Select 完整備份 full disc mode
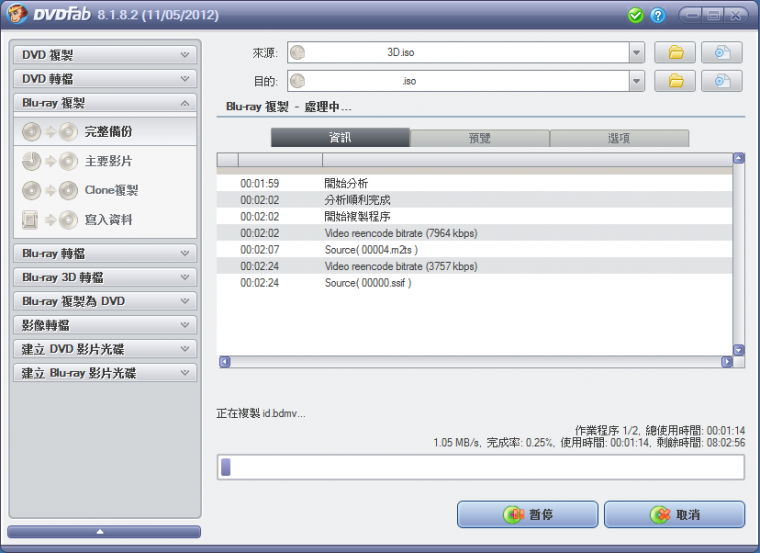The image size is (760, 553). point(105,131)
